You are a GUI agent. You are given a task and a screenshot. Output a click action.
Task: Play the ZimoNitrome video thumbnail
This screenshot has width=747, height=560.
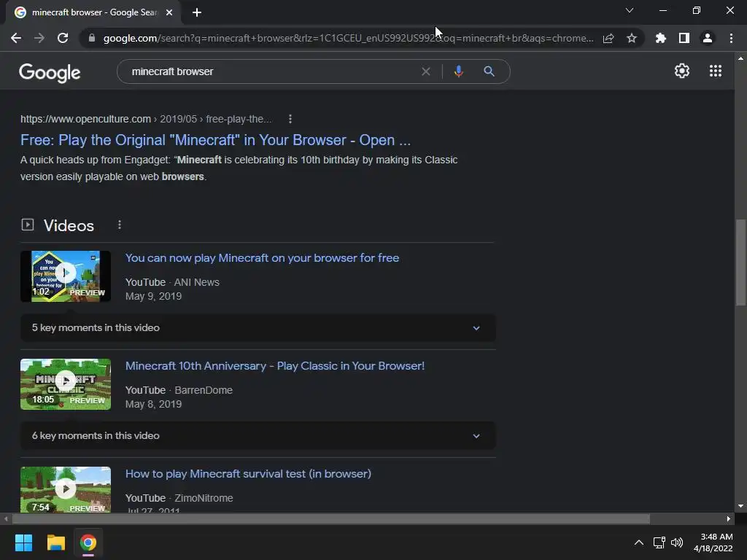66,489
